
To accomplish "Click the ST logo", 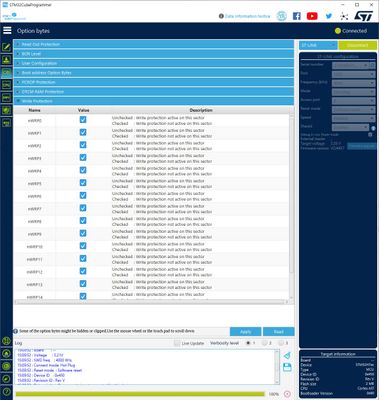I will (363, 16).
